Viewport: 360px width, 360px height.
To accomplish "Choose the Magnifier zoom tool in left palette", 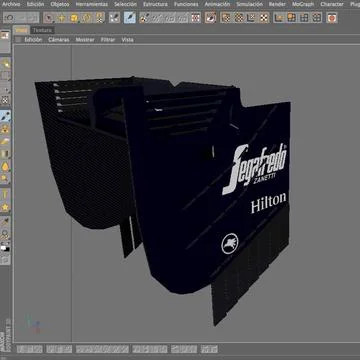I will 5,179.
